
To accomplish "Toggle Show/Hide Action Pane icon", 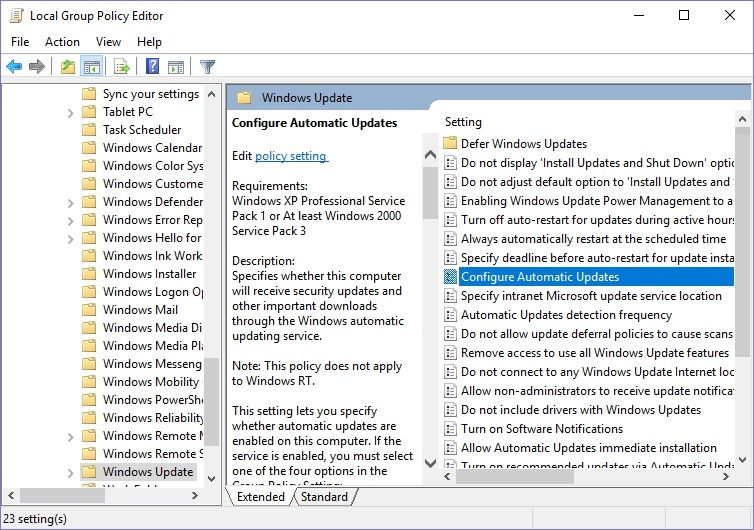I will click(176, 66).
